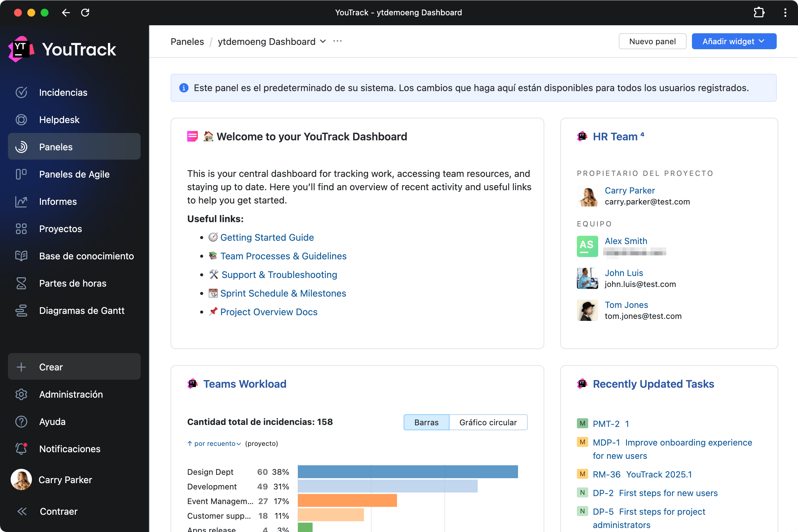Switch chart view to Barras
The height and width of the screenshot is (532, 798).
(426, 422)
